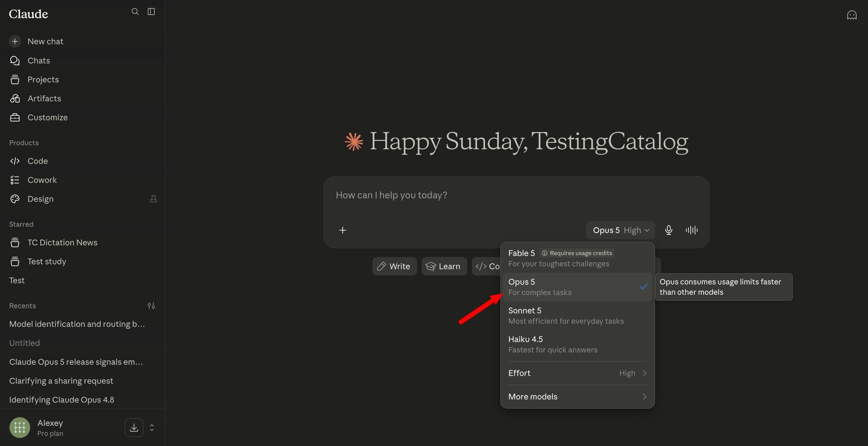Open the Opus 5 High model dropdown
Screen dimensions: 868x446
620,230
